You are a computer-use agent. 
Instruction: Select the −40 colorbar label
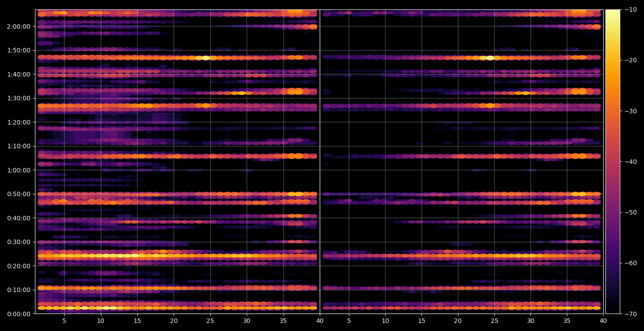[630, 162]
